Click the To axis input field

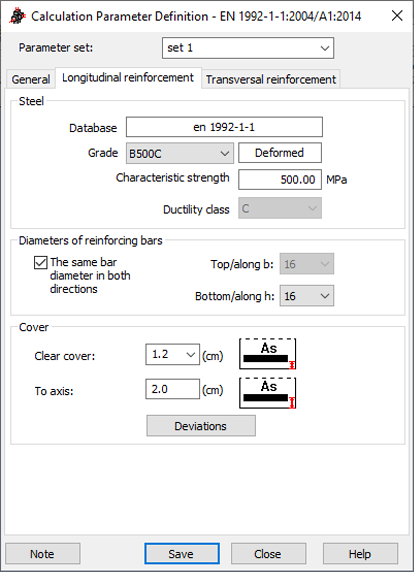coord(173,389)
